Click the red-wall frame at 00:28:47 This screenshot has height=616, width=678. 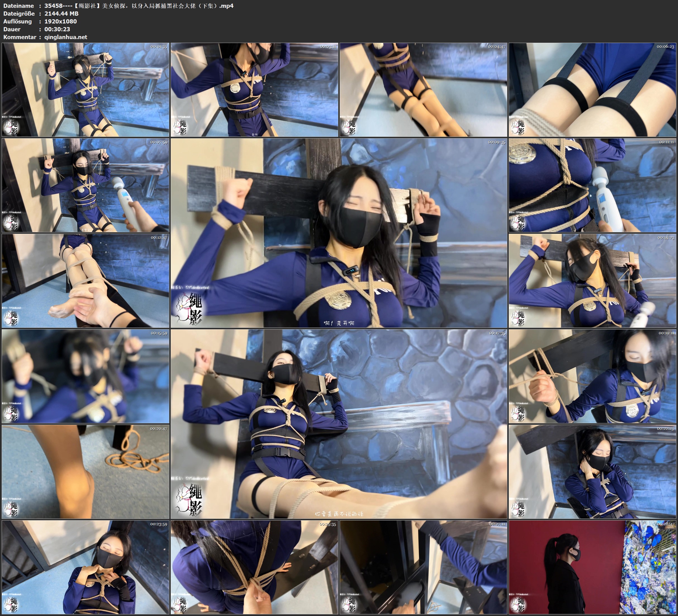pyautogui.click(x=592, y=567)
